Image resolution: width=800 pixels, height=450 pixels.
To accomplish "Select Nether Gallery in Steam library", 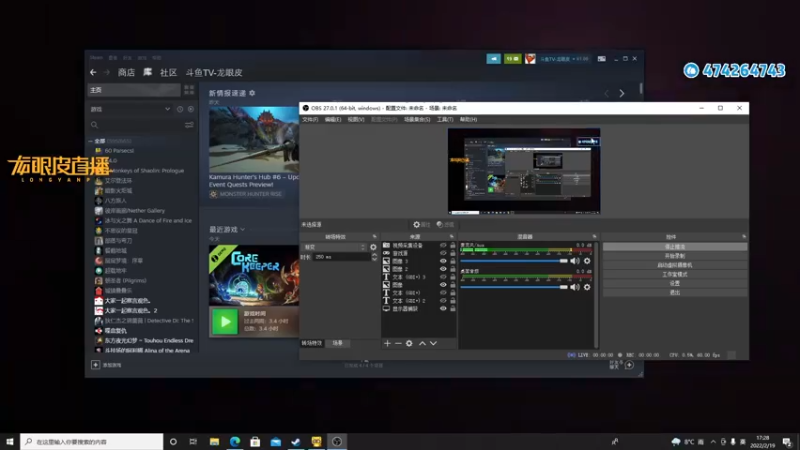I will [135, 210].
